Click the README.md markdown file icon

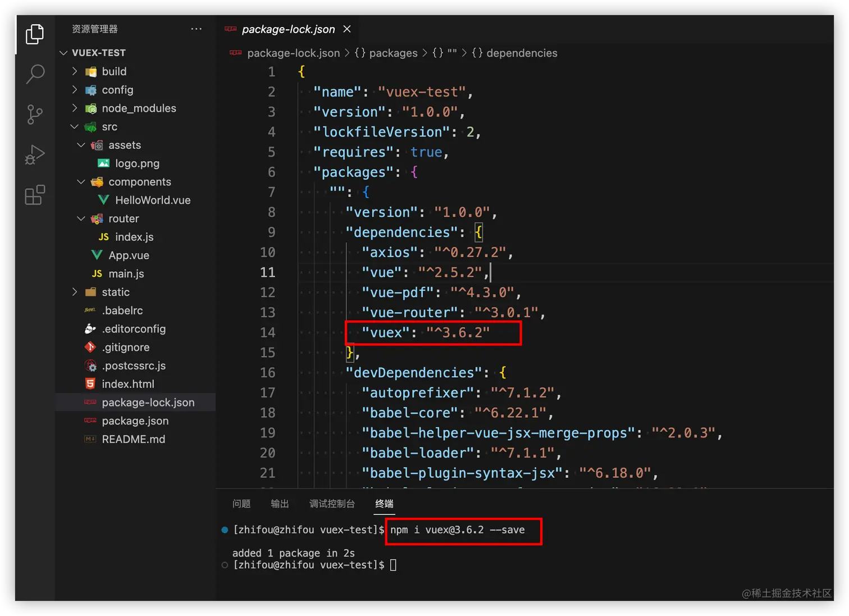point(90,439)
